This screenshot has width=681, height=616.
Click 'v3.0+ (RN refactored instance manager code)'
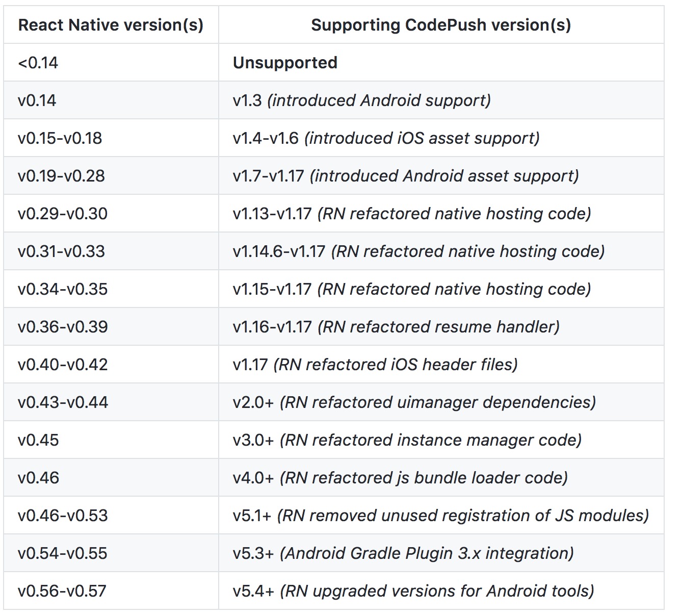(x=441, y=440)
